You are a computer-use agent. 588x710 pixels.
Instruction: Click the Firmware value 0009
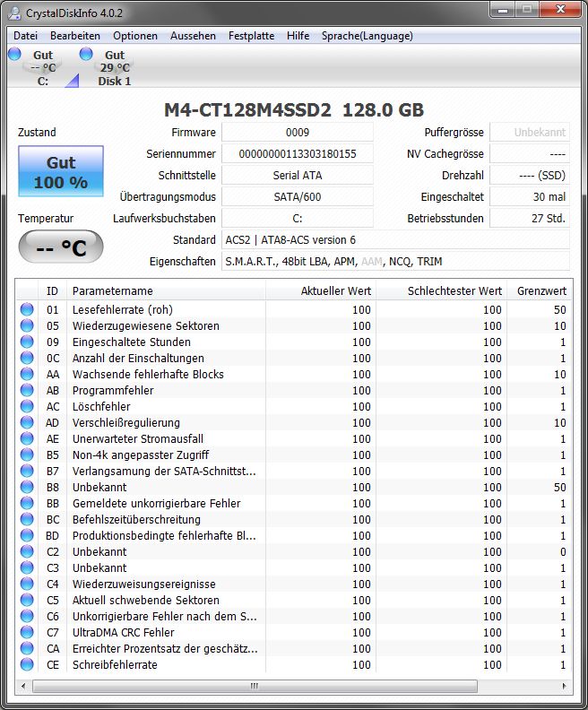pyautogui.click(x=298, y=132)
